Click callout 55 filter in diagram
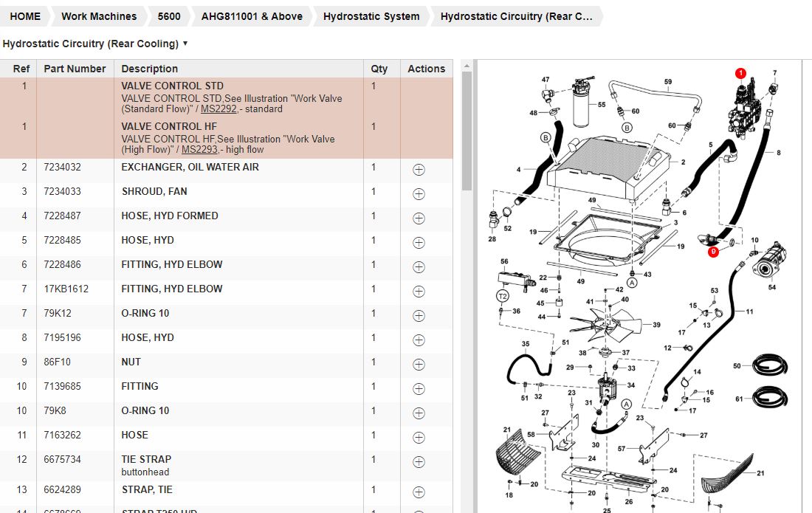The width and height of the screenshot is (812, 513). [x=601, y=105]
